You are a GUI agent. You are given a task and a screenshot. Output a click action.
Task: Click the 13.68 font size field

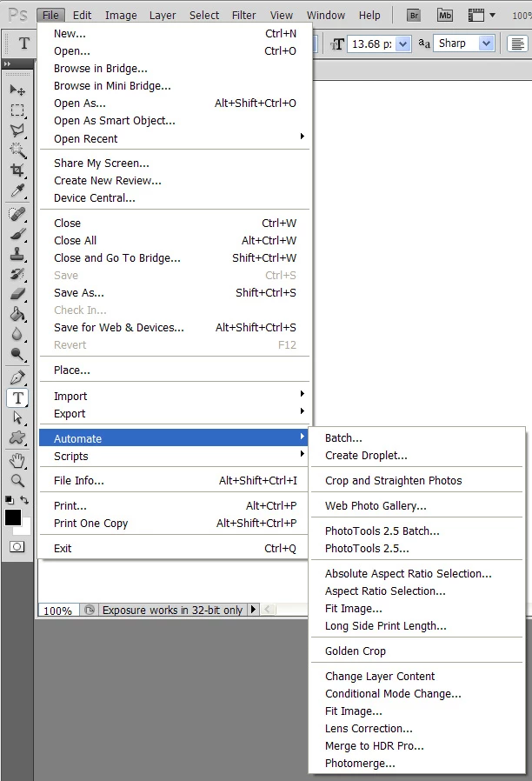[x=372, y=43]
